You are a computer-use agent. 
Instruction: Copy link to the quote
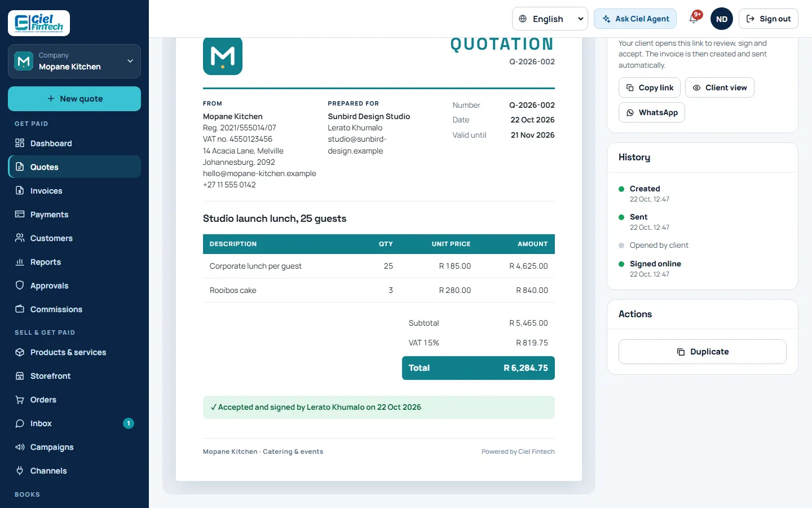pos(650,87)
